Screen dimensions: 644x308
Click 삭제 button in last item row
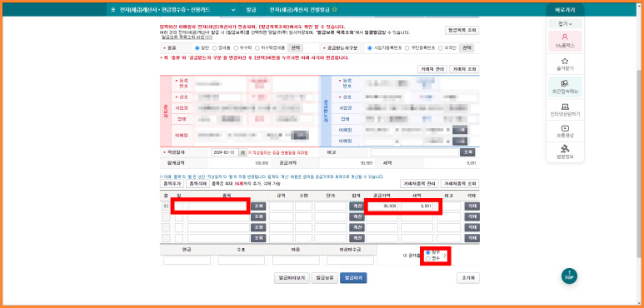point(472,238)
